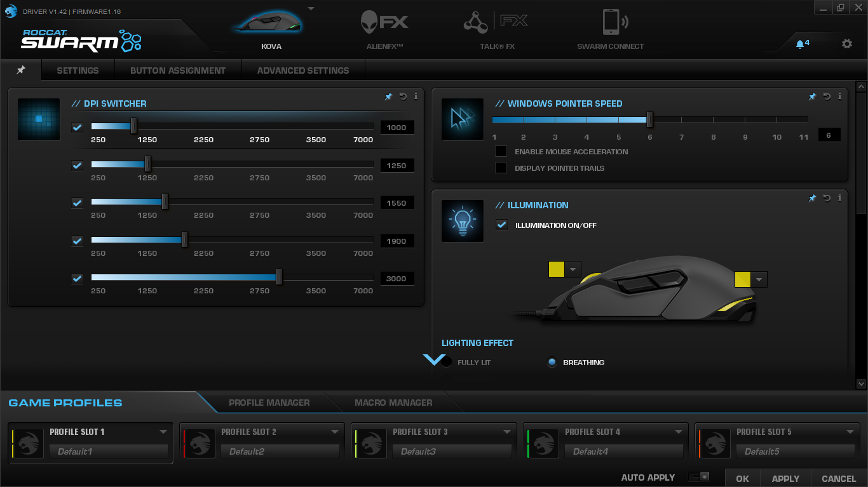Screen dimensions: 868x487
Task: Enable mouse acceleration checkbox
Action: pos(501,151)
